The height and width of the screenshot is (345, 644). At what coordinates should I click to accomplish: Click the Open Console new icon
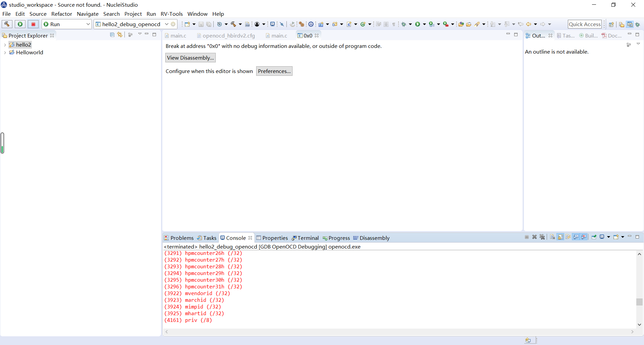click(x=616, y=237)
